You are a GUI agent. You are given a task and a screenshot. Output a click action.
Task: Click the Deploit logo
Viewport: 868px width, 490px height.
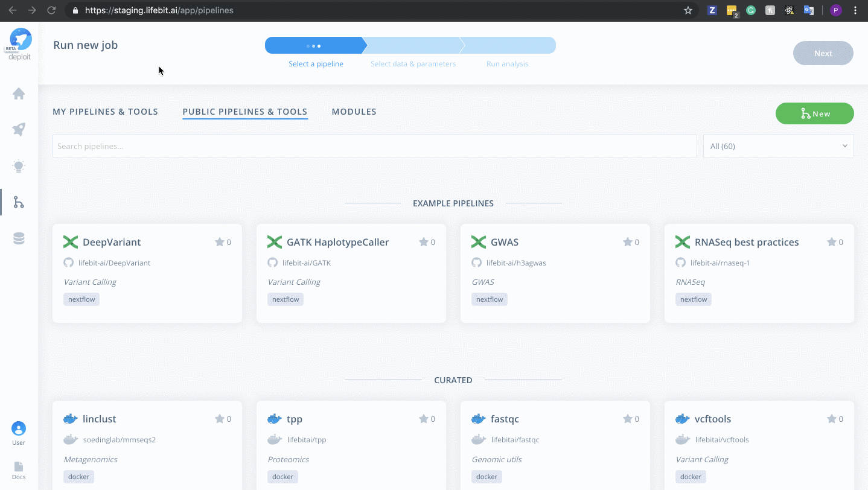tap(19, 44)
